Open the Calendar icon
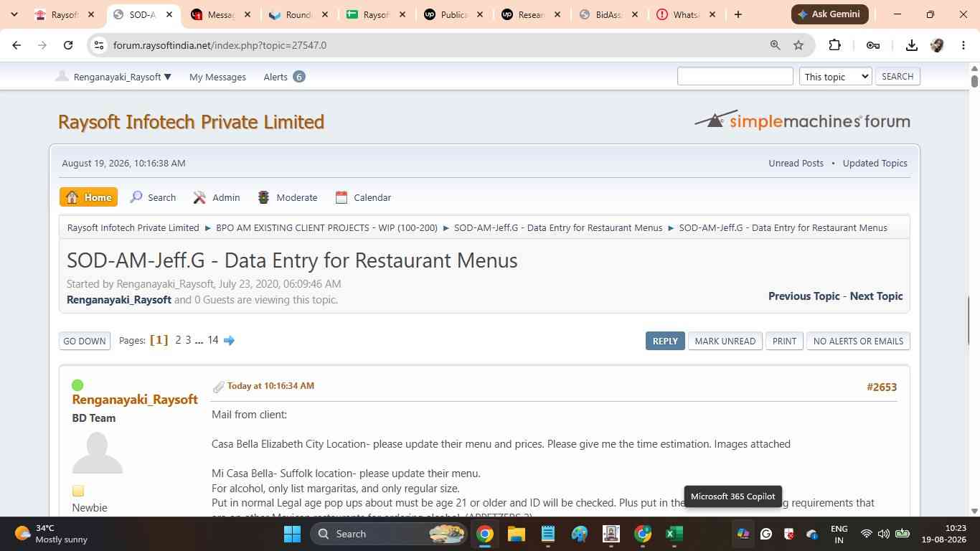This screenshot has width=980, height=551. point(341,197)
